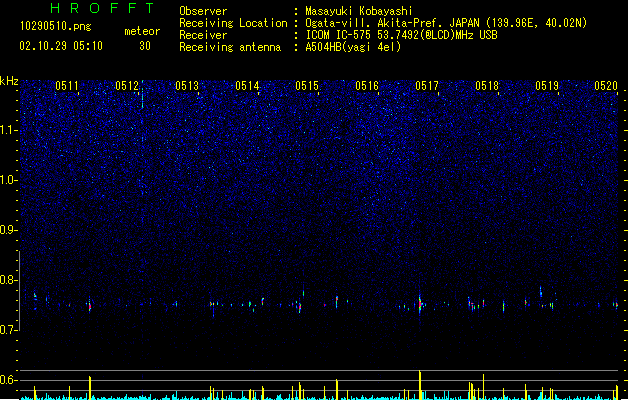Select the observer name Masayuki Kobayashi

[359, 11]
